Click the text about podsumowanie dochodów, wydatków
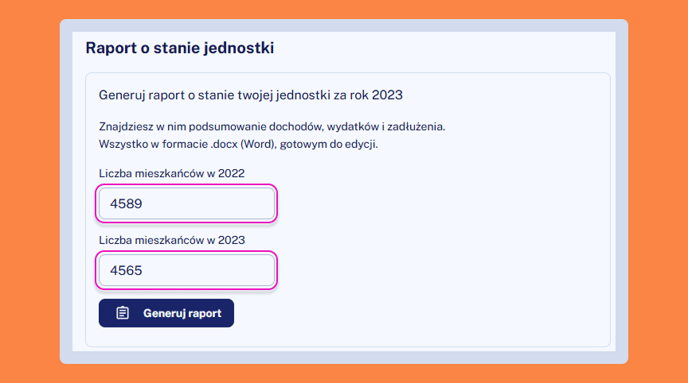This screenshot has height=383, width=688. (x=272, y=127)
